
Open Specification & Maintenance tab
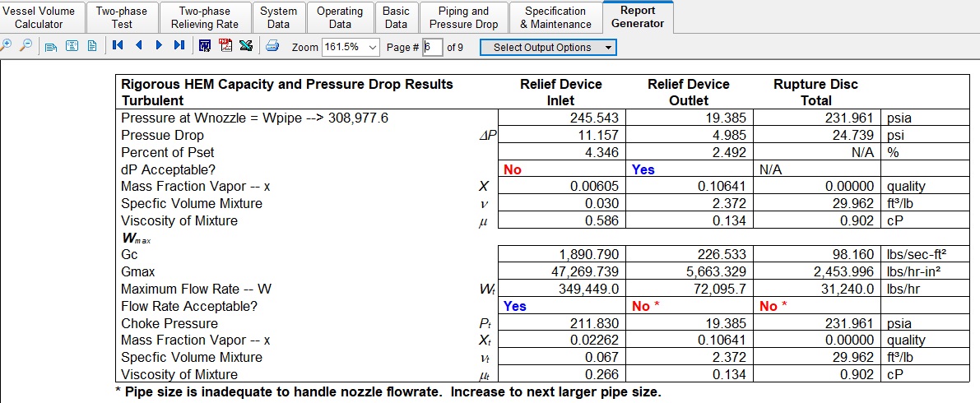click(555, 17)
